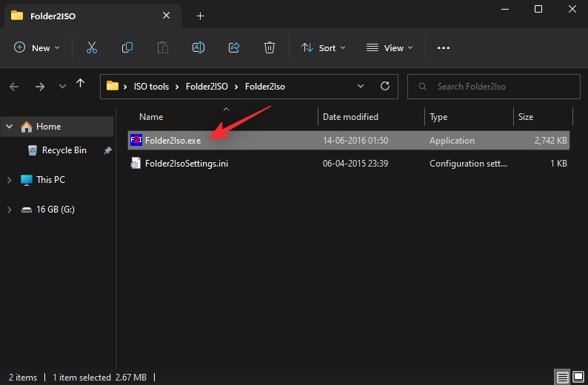The height and width of the screenshot is (385, 588).
Task: Click the Paste clipboard icon
Action: click(163, 47)
